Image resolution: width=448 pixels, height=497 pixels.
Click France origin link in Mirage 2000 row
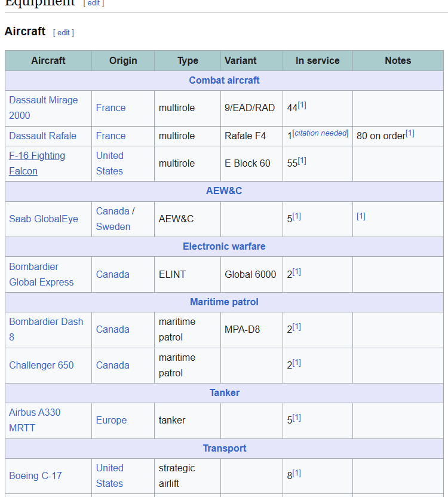(x=111, y=108)
